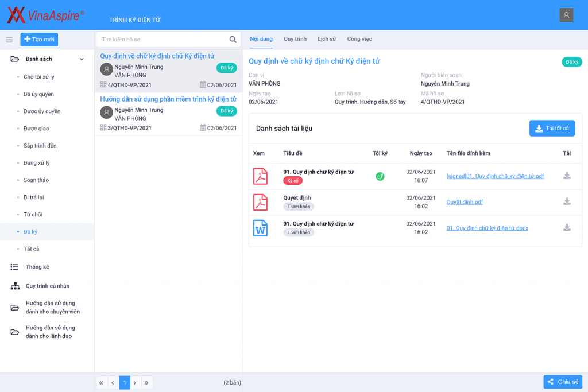This screenshot has width=588, height=392.
Task: Click the Tạo mới button
Action: point(39,39)
